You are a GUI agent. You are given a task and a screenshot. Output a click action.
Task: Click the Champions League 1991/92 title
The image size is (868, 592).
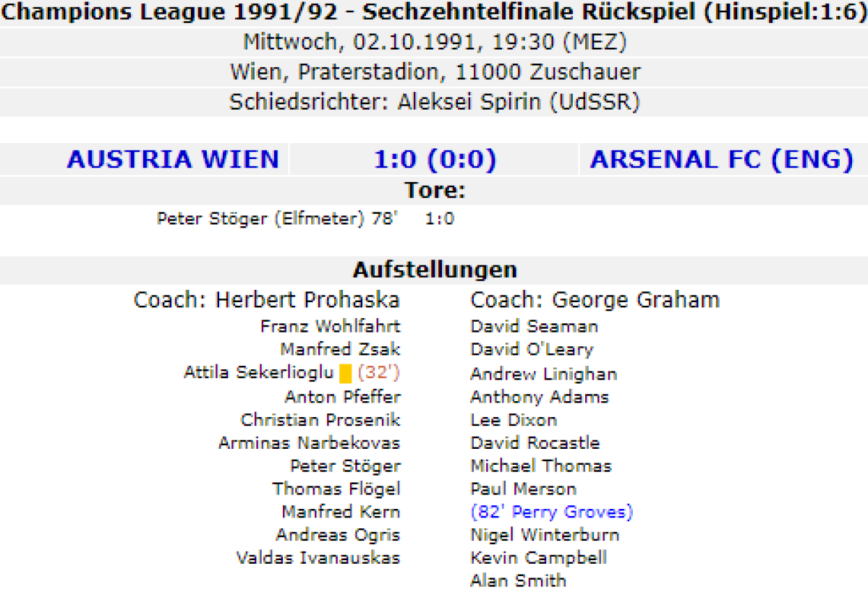pos(435,12)
